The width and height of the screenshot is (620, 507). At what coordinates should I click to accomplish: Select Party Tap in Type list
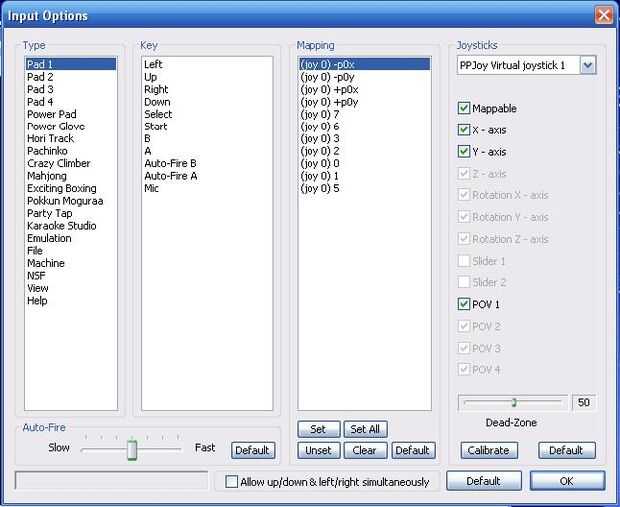point(71,213)
